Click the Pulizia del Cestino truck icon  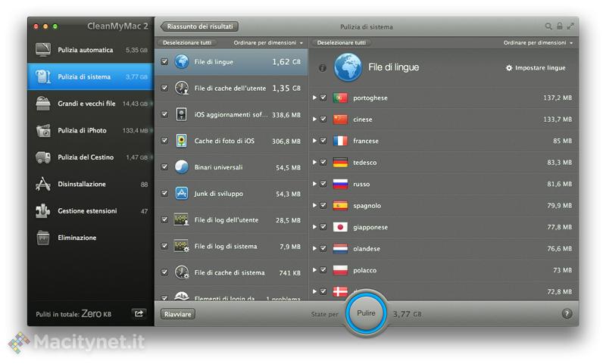point(43,157)
